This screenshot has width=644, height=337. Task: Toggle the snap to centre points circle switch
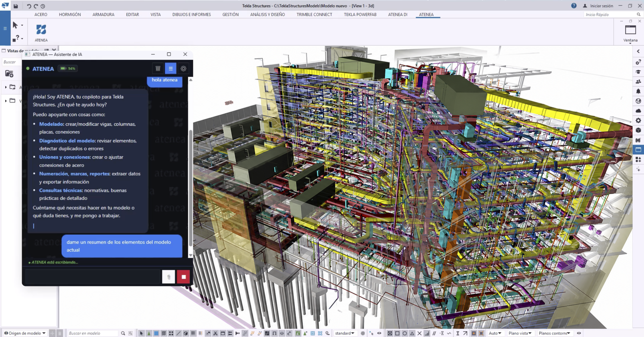[x=404, y=333]
